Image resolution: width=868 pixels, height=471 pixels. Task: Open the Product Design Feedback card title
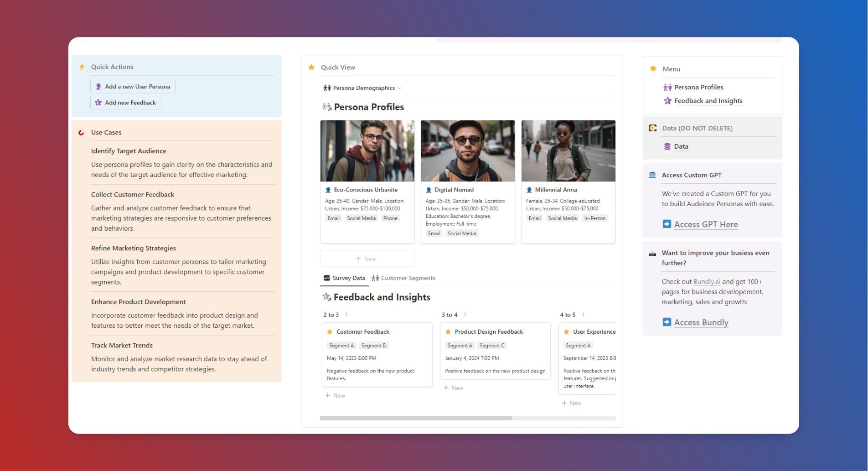[x=489, y=332]
